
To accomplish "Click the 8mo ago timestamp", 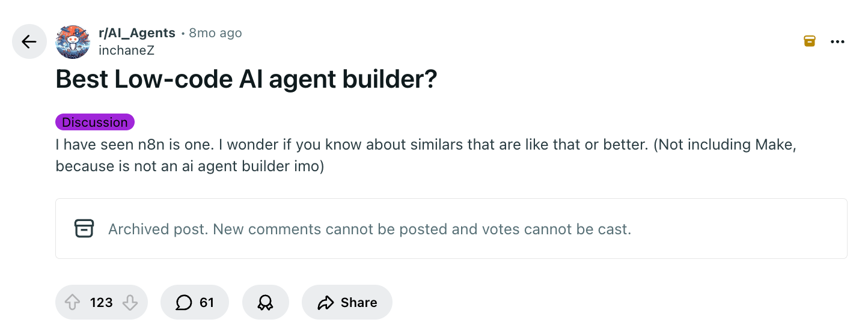I will point(215,33).
